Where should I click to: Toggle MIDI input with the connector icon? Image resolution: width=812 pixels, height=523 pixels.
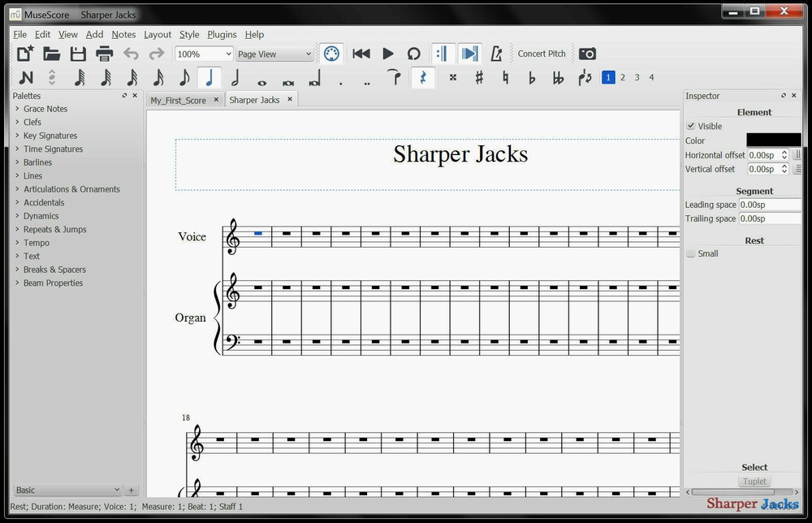point(331,54)
